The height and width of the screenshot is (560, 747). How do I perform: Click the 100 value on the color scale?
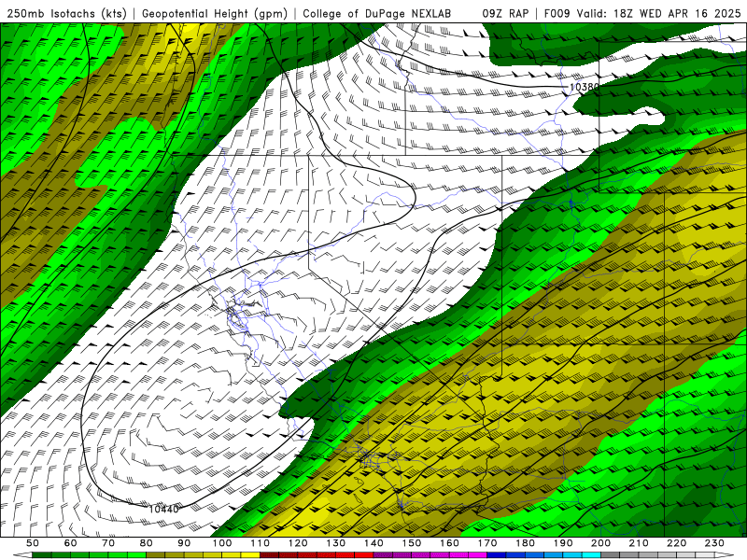(x=222, y=543)
